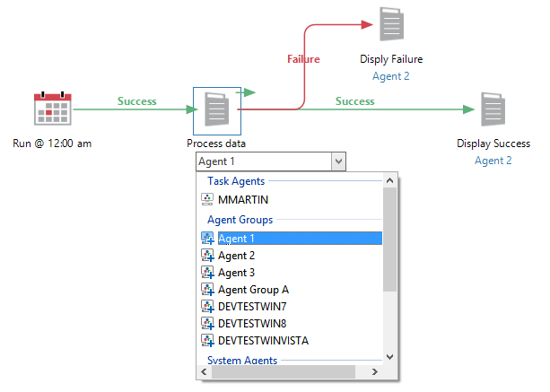
Task: Click Agent 2 link under Display Failure
Action: click(x=391, y=76)
